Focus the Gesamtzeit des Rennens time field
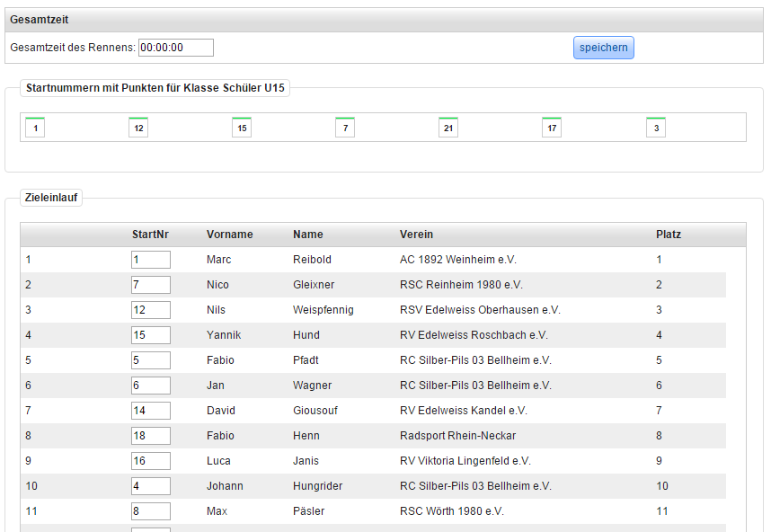The image size is (771, 532). pos(175,48)
